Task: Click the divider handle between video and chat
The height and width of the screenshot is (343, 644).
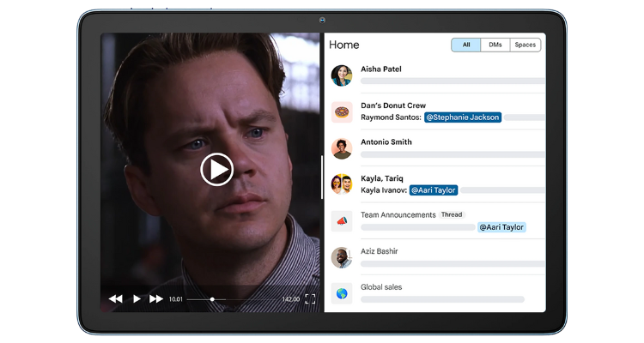Action: (x=323, y=176)
